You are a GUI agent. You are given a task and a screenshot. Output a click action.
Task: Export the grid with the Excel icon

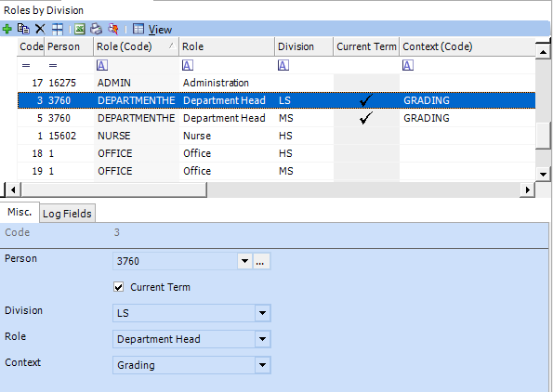click(x=80, y=29)
